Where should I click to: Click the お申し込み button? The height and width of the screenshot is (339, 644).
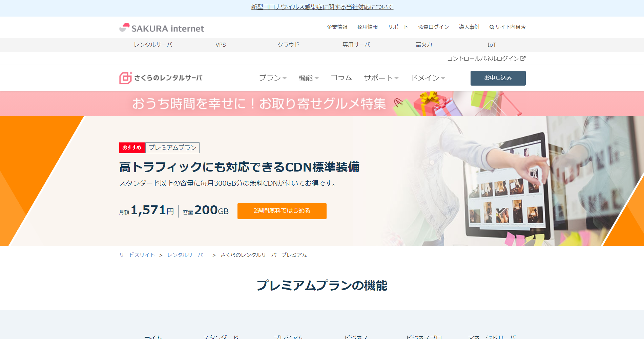point(498,78)
